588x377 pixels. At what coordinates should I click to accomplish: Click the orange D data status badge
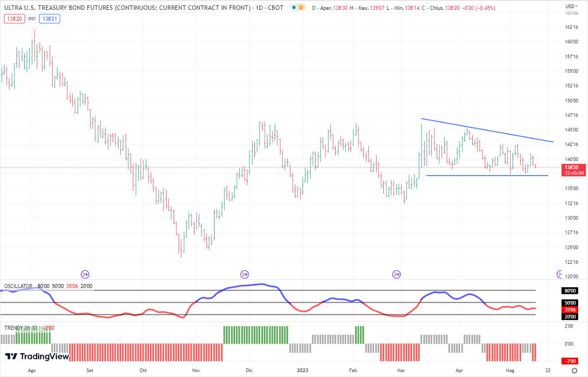pyautogui.click(x=301, y=8)
